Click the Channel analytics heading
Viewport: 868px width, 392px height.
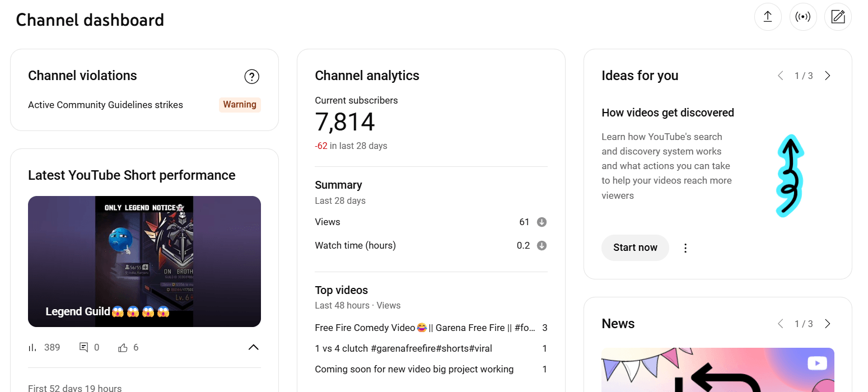point(367,76)
